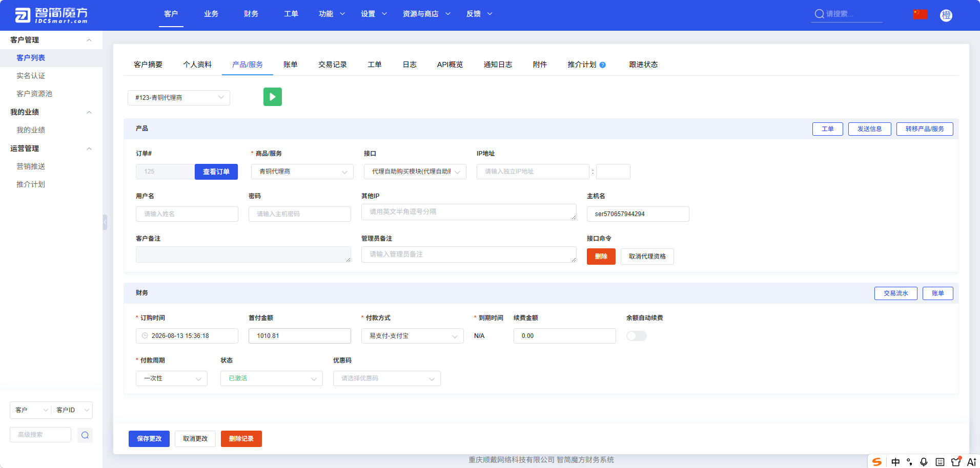Open 实名认证 in the sidebar
980x468 pixels.
31,76
